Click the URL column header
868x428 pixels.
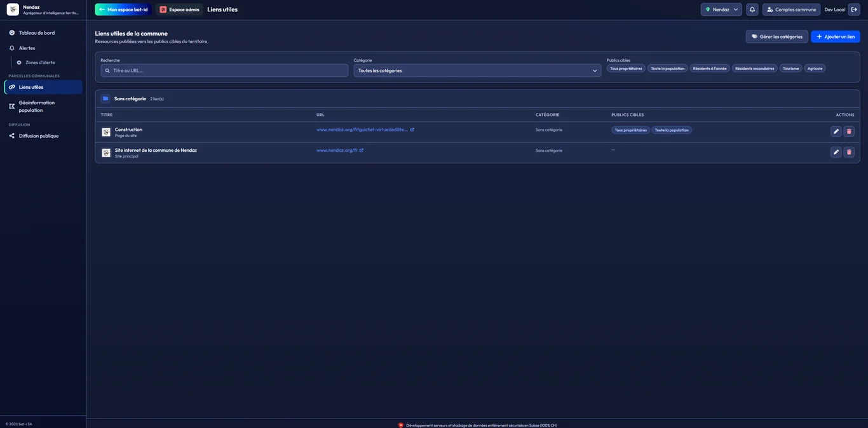(320, 115)
